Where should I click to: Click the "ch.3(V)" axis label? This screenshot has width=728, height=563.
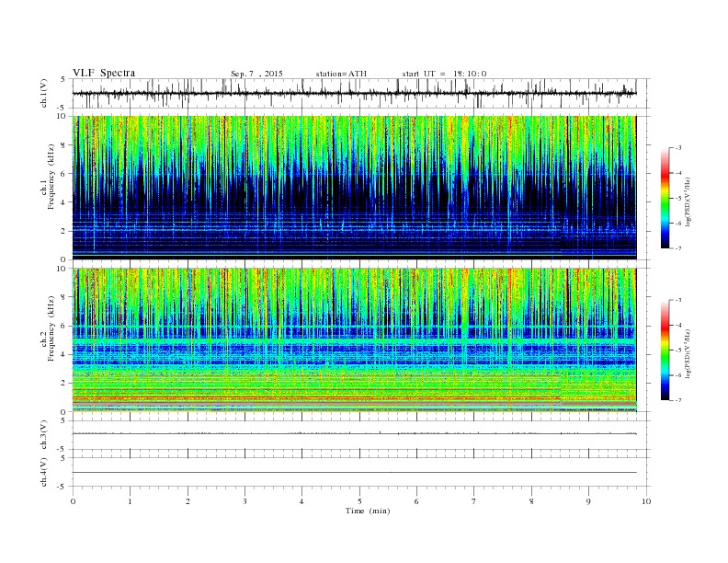click(44, 435)
